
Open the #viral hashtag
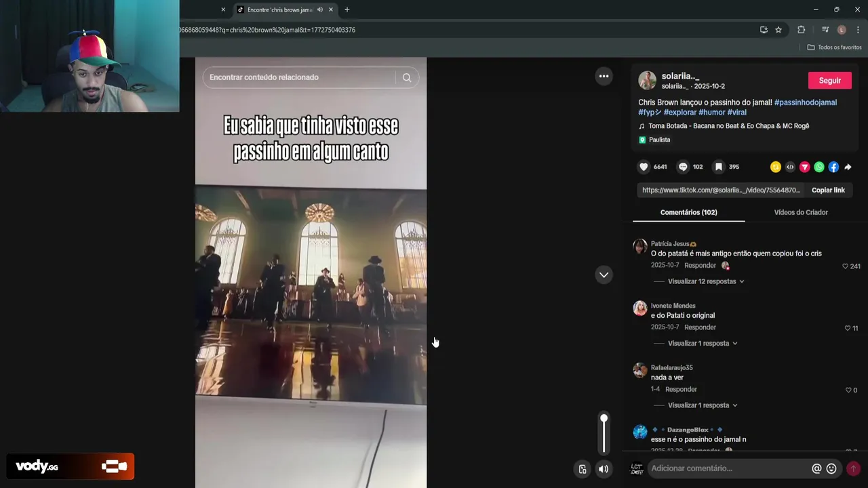[x=736, y=113]
